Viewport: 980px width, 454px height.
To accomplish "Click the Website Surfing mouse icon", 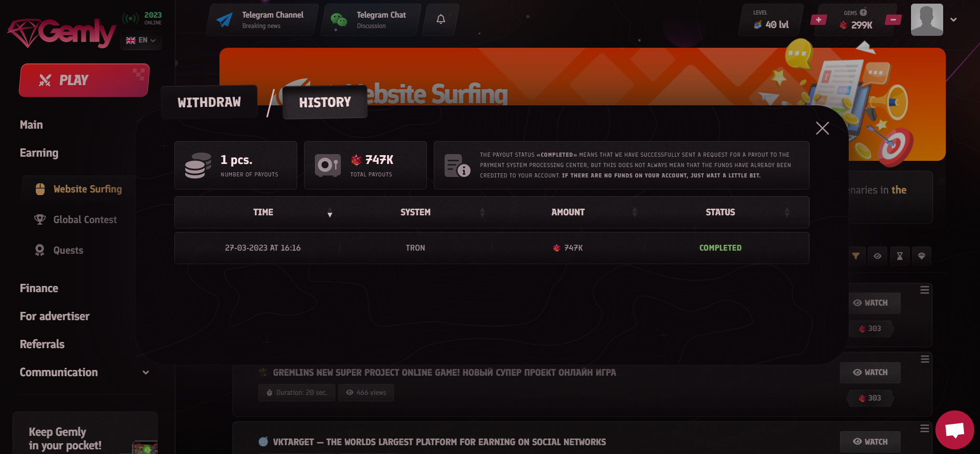I will 40,189.
